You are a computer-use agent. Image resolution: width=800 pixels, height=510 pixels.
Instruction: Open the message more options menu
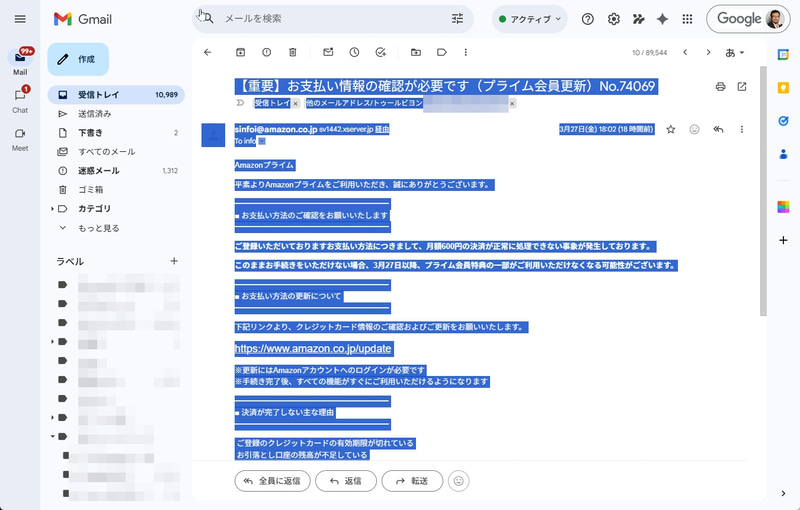[741, 130]
